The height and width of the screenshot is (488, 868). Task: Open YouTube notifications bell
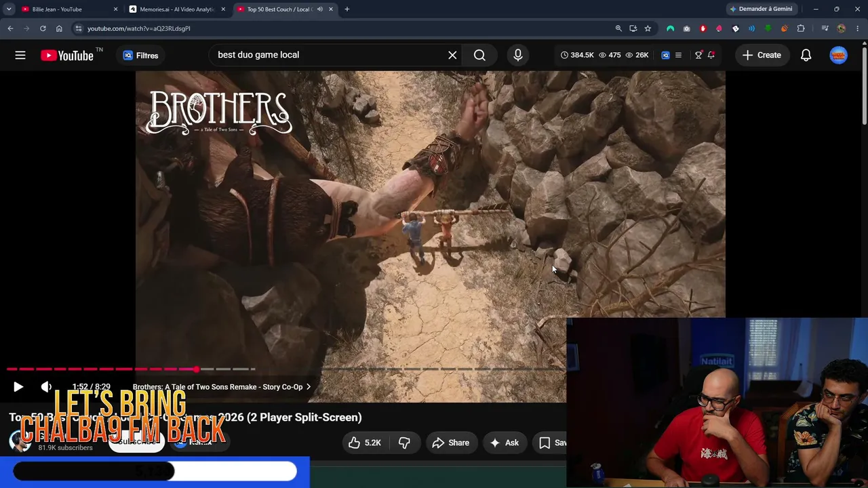(x=806, y=55)
